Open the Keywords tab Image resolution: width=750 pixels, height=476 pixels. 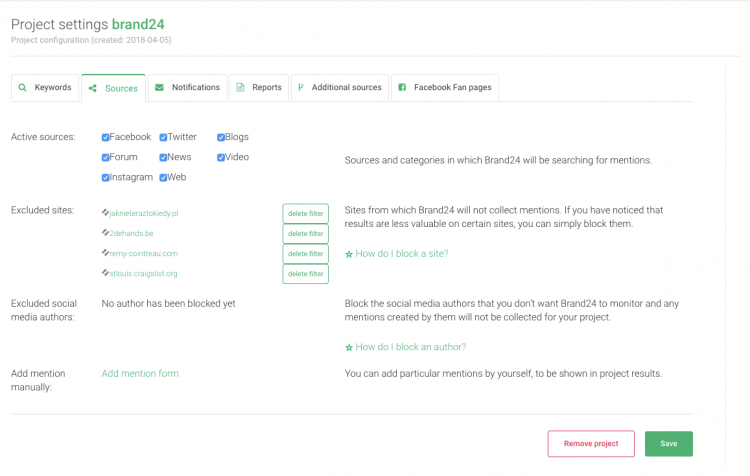click(x=45, y=88)
